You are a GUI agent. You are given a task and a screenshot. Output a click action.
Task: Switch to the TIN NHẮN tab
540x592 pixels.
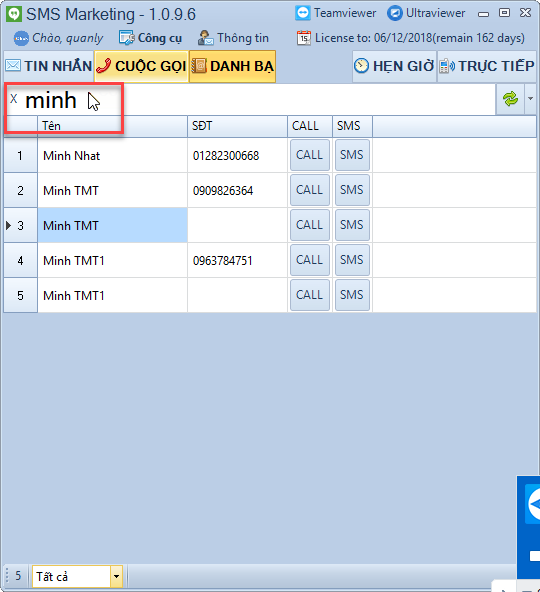click(49, 66)
